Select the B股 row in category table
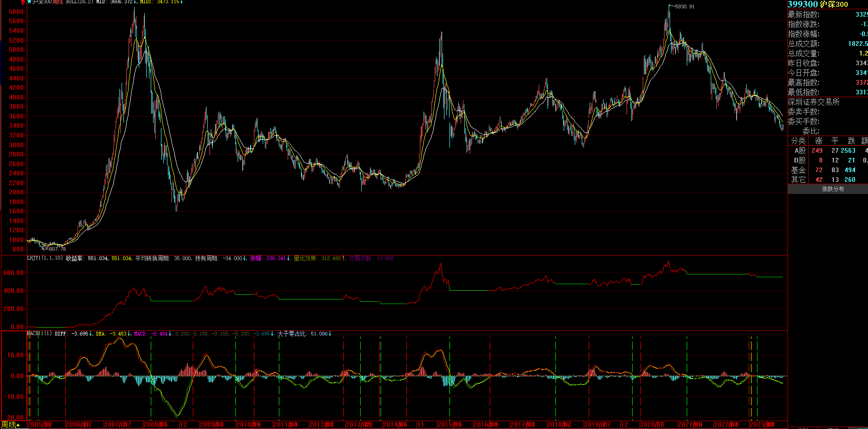868x429 pixels. (800, 161)
